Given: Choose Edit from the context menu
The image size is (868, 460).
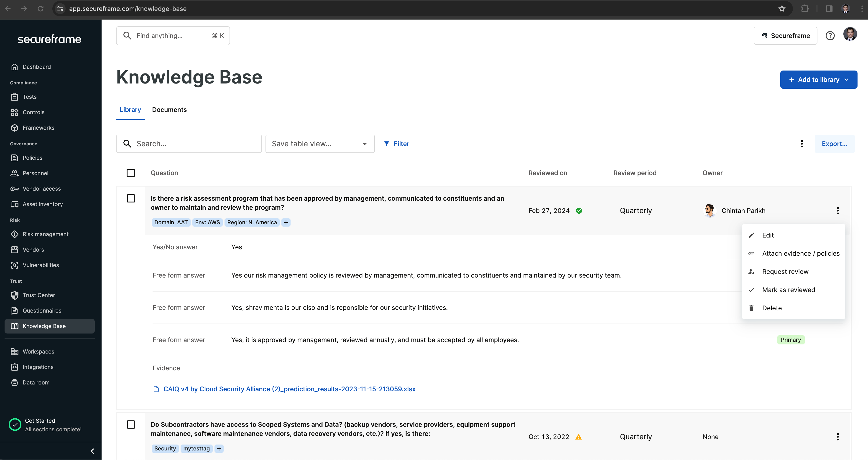Looking at the screenshot, I should click(794, 235).
